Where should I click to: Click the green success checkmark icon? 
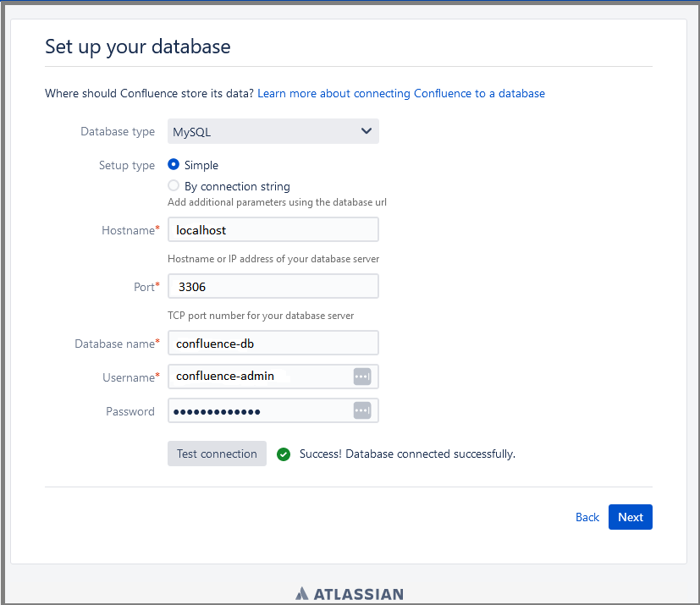point(284,454)
